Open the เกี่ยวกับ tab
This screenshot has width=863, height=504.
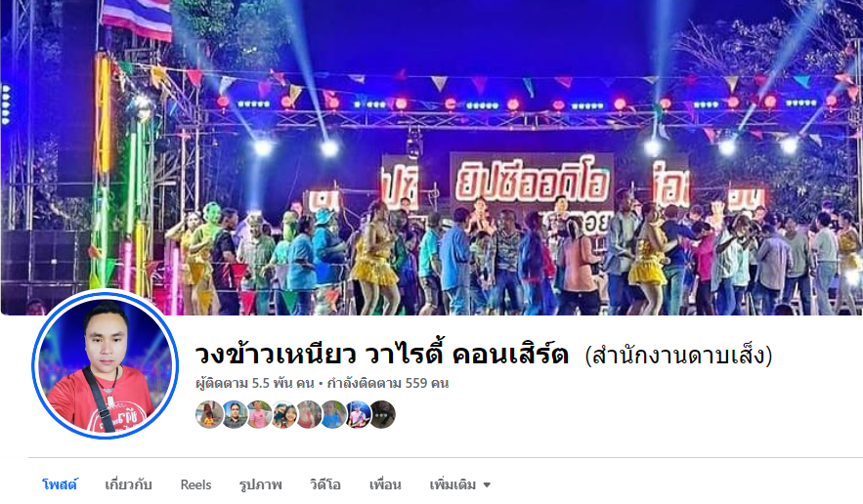tap(128, 484)
